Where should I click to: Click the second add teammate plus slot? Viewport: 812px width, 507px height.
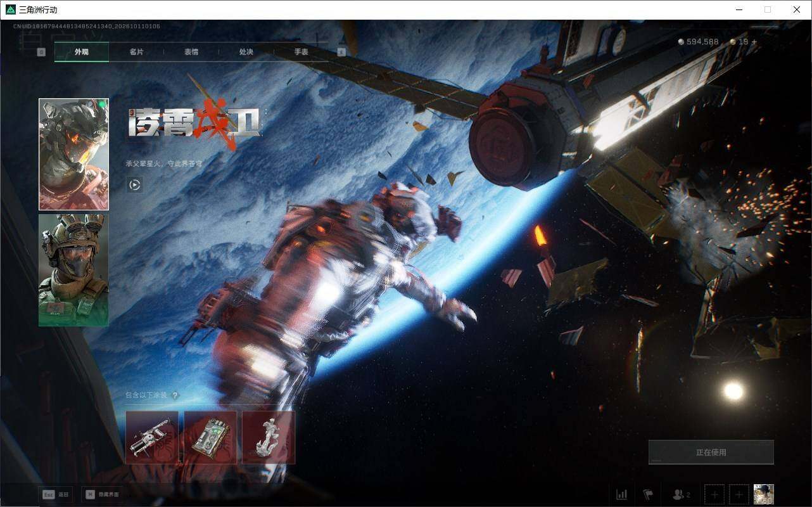[739, 494]
